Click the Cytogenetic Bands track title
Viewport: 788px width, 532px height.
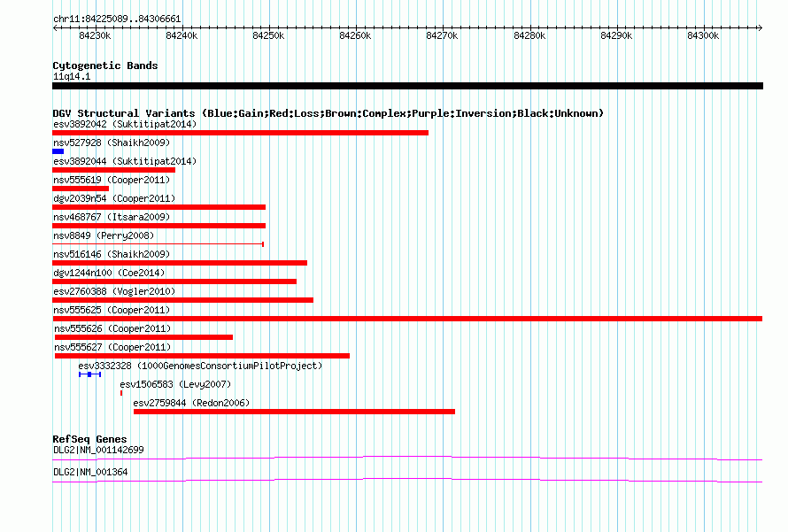coord(105,66)
